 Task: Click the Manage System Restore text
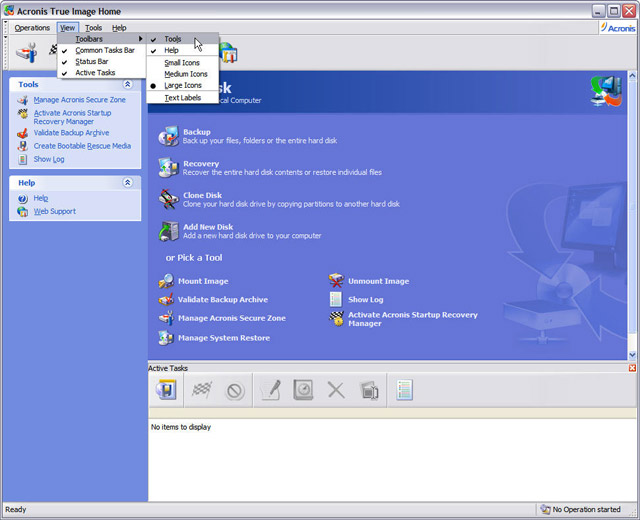point(224,338)
